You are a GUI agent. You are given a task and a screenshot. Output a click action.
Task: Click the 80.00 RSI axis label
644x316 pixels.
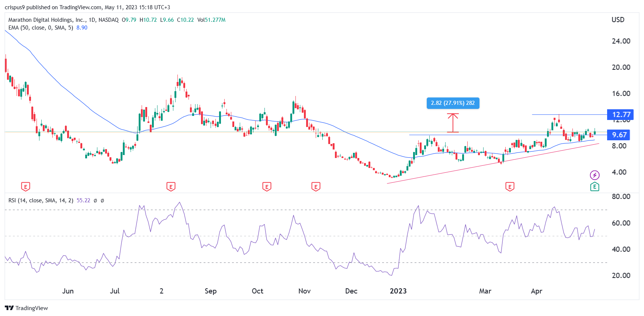[x=621, y=196]
